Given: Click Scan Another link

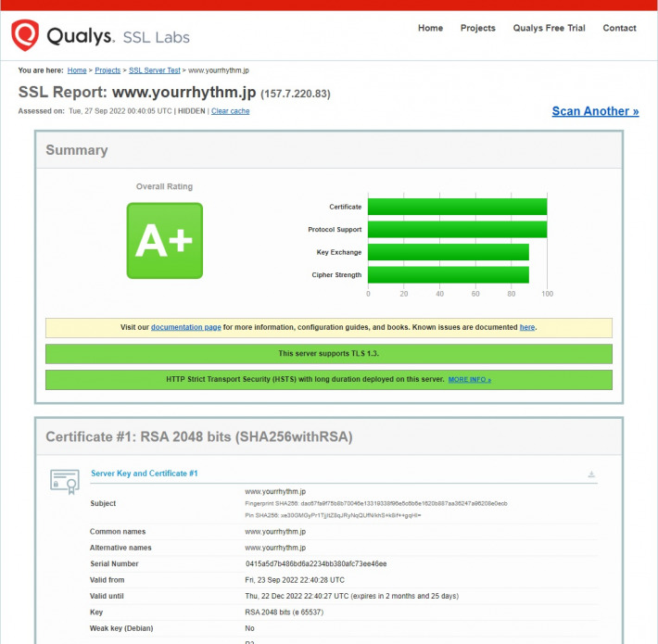Looking at the screenshot, I should tap(595, 111).
